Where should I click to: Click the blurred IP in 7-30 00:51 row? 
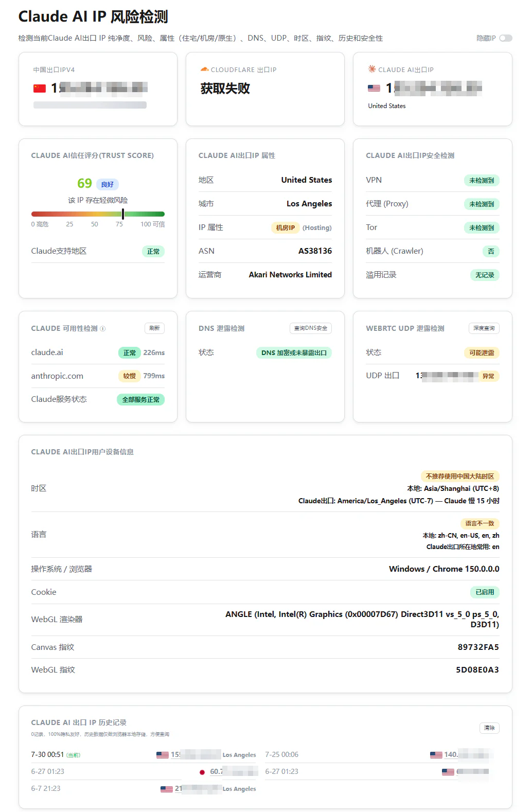pyautogui.click(x=196, y=755)
